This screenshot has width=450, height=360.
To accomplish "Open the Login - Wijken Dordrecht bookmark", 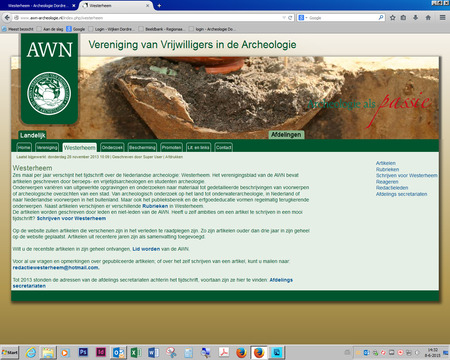I will (x=112, y=29).
